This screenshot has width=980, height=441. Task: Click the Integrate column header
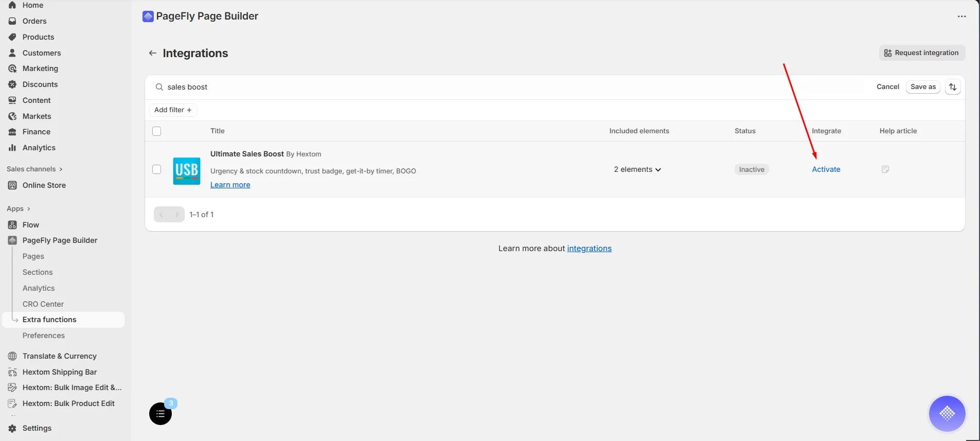[827, 131]
